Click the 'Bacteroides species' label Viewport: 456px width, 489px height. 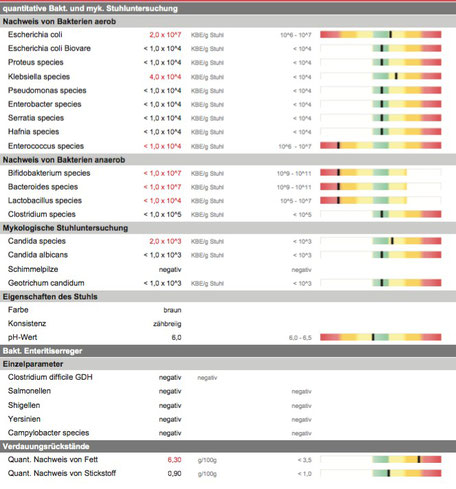[x=43, y=187]
